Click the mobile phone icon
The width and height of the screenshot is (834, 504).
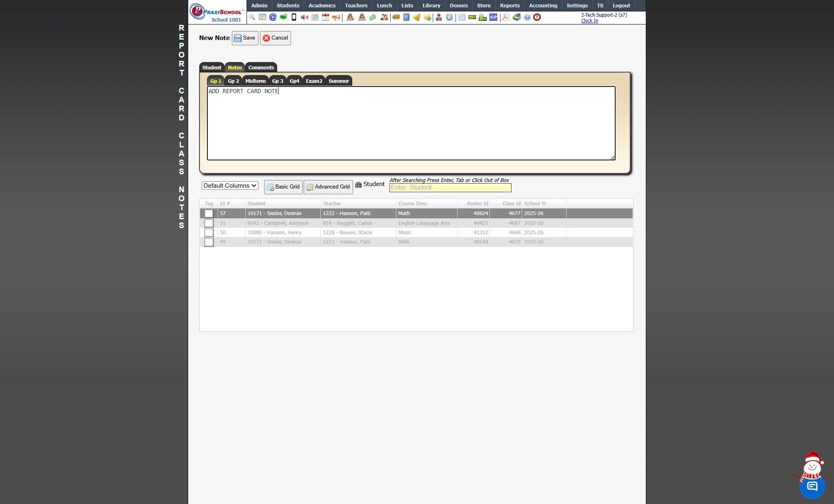pos(294,17)
